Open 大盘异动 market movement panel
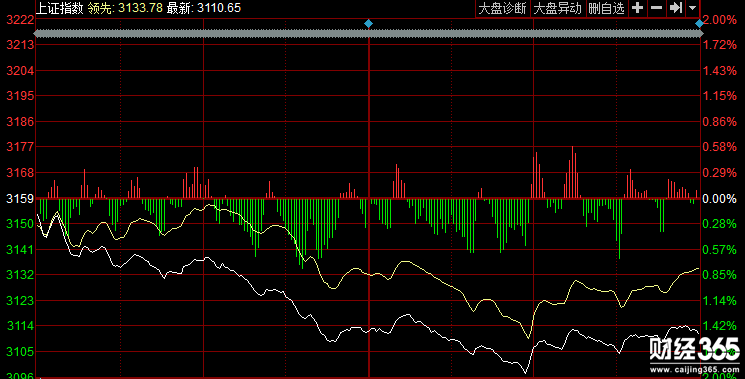 [557, 8]
